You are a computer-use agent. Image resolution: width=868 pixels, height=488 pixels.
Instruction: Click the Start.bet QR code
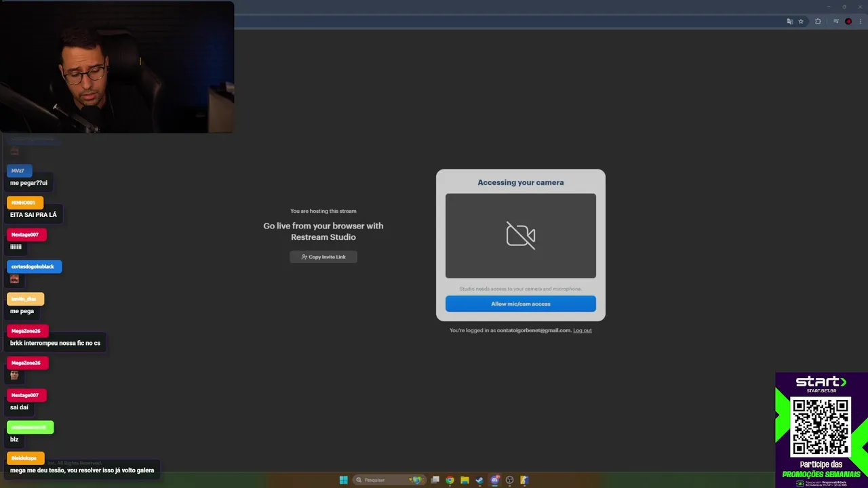pos(821,427)
